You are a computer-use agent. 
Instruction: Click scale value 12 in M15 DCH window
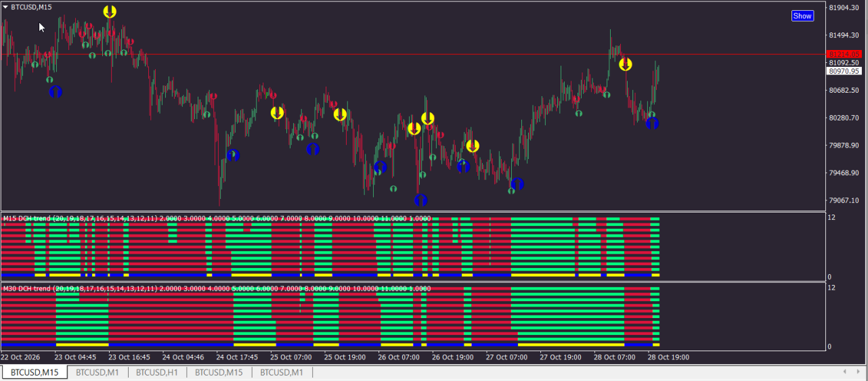(x=831, y=217)
